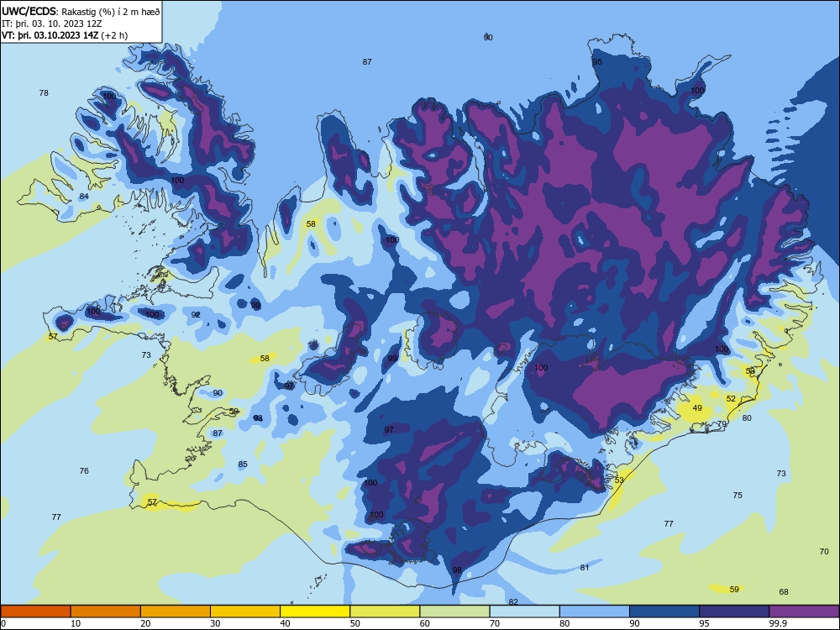840x630 pixels.
Task: Click the pale yellow 50–60 legend swatch
Action: (385, 612)
